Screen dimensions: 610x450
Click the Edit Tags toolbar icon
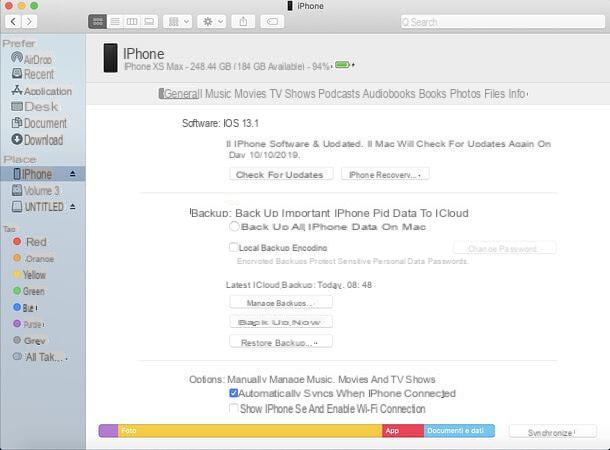pyautogui.click(x=272, y=21)
